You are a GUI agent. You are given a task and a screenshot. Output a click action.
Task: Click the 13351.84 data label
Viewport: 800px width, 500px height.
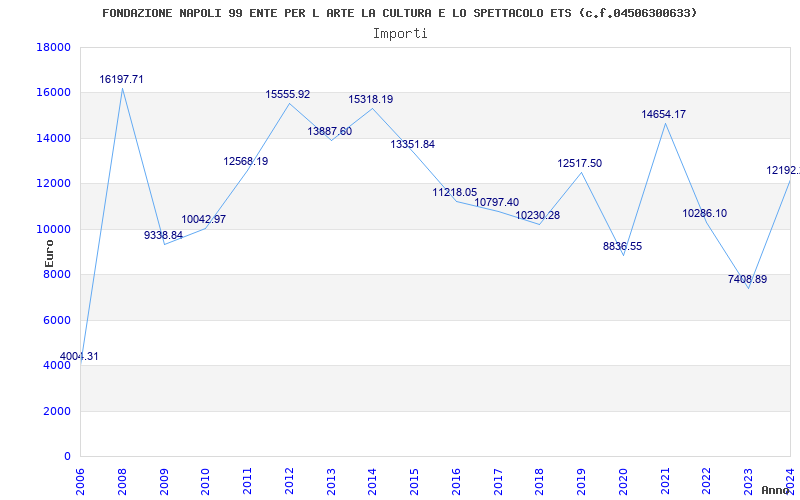(x=413, y=145)
